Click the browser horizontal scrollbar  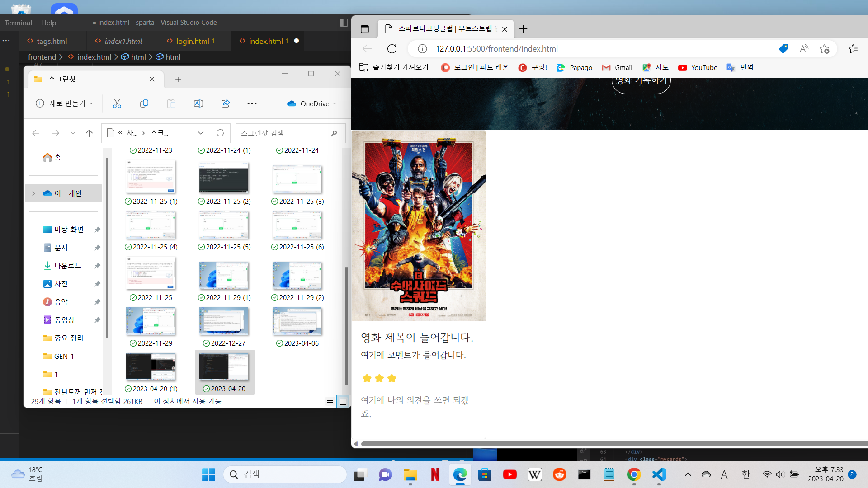pyautogui.click(x=614, y=444)
